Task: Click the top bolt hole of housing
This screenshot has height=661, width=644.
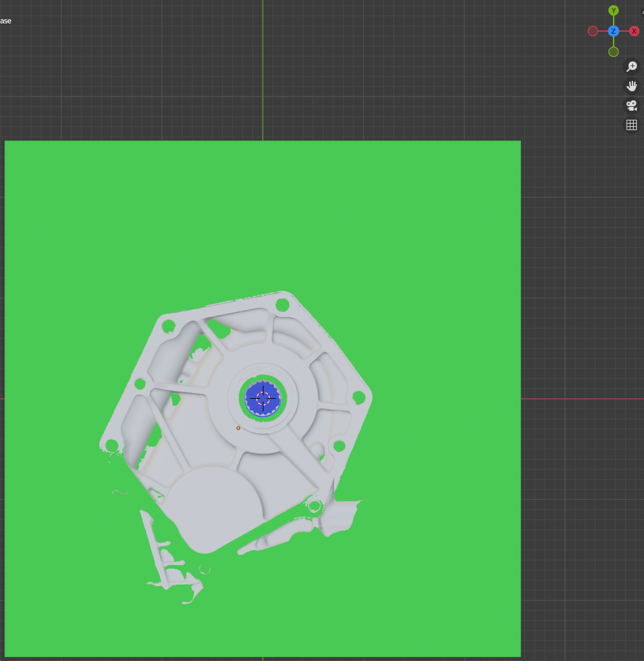Action: coord(282,304)
